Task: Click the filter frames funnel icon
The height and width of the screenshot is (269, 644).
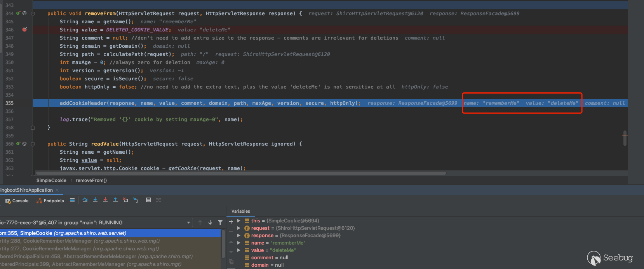Action: click(x=220, y=222)
